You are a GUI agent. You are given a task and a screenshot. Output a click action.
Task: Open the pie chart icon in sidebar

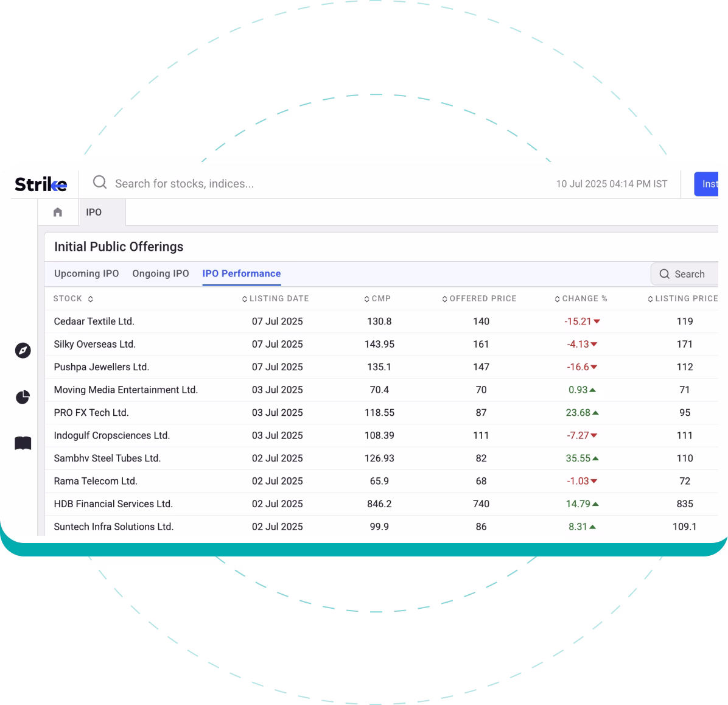click(x=23, y=398)
